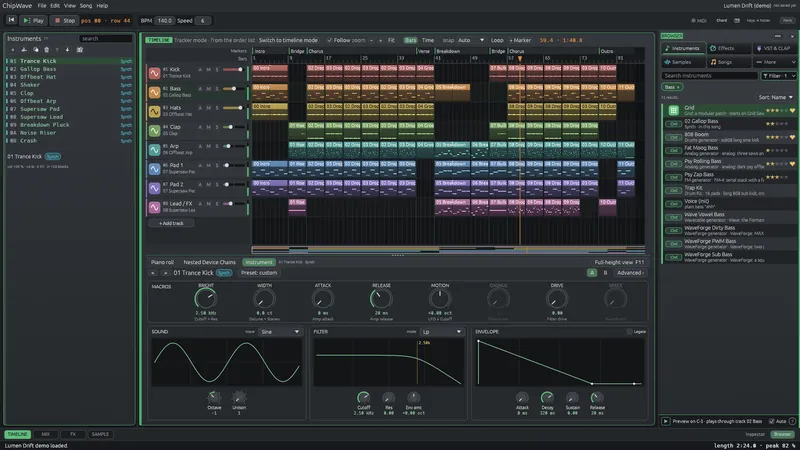The width and height of the screenshot is (800, 450).
Task: Switch to variation B
Action: click(606, 273)
